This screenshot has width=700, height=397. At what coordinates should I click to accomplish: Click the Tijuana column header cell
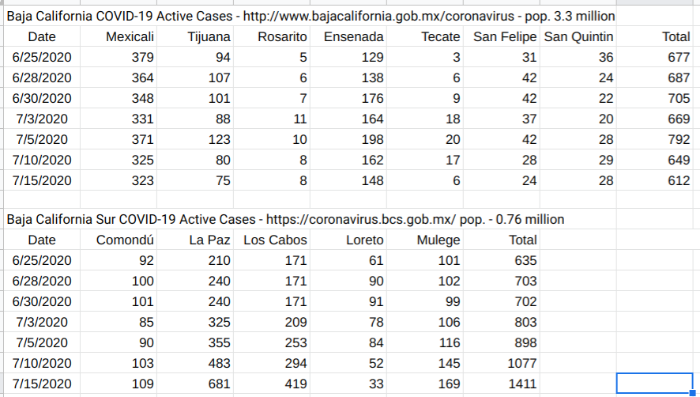(x=195, y=37)
